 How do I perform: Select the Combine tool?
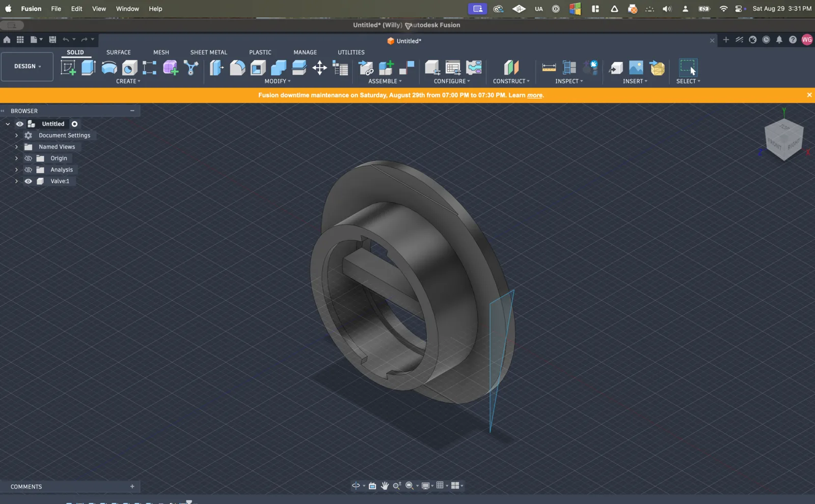tap(279, 67)
